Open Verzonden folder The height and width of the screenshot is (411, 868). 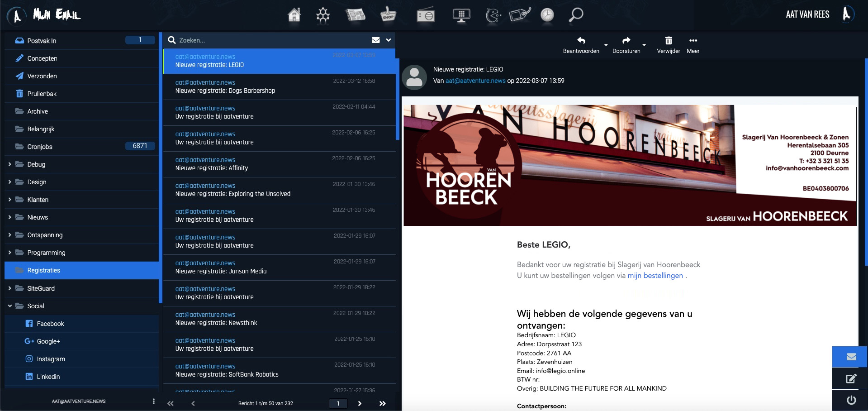click(x=81, y=76)
